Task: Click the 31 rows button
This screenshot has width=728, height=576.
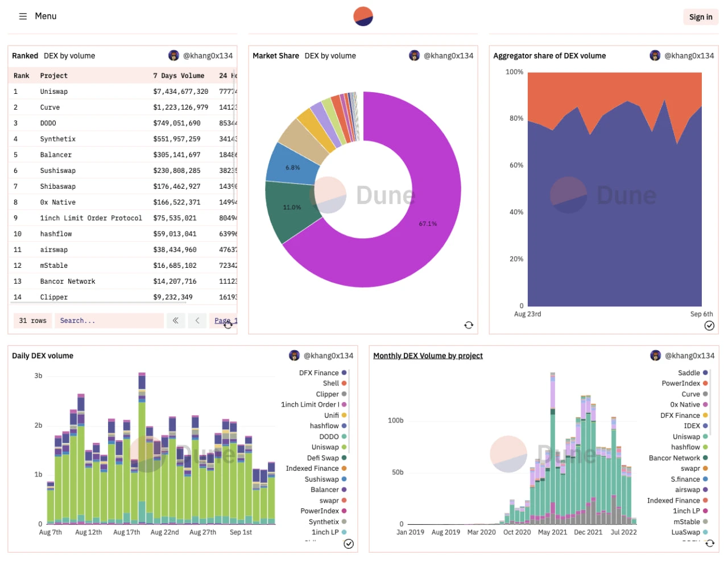Action: (x=32, y=320)
